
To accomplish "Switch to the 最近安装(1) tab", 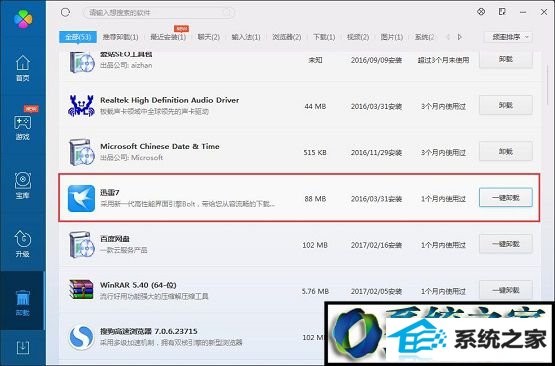I will pos(168,37).
